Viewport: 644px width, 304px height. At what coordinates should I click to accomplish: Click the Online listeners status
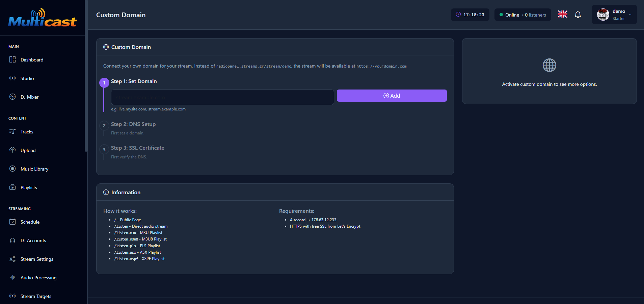click(x=522, y=15)
